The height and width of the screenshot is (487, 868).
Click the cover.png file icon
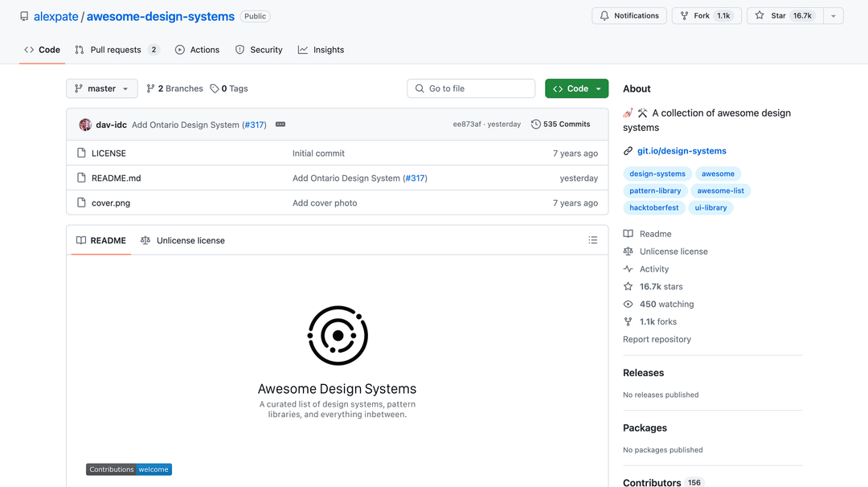click(81, 203)
